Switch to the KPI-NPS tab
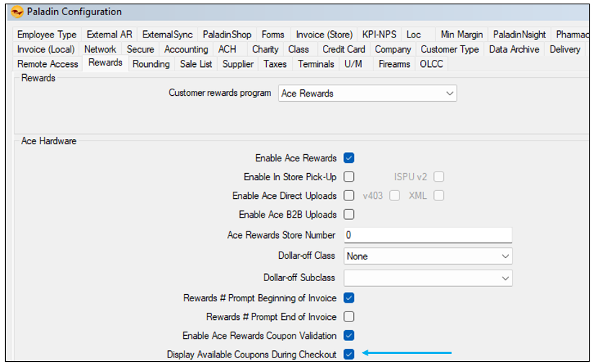Screen dimensions: 594x364 pos(379,35)
